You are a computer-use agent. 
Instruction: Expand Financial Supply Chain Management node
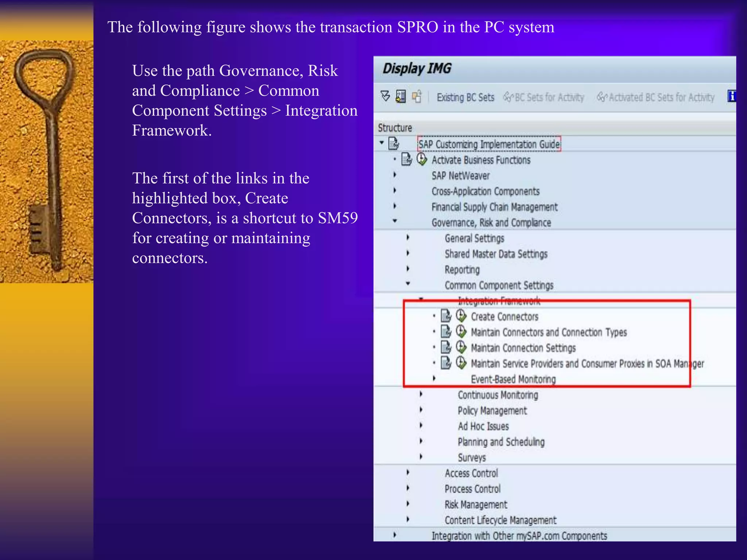click(x=395, y=206)
